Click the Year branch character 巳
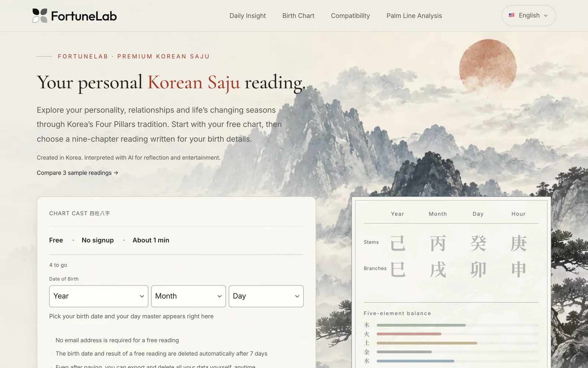The height and width of the screenshot is (368, 588). 398,269
